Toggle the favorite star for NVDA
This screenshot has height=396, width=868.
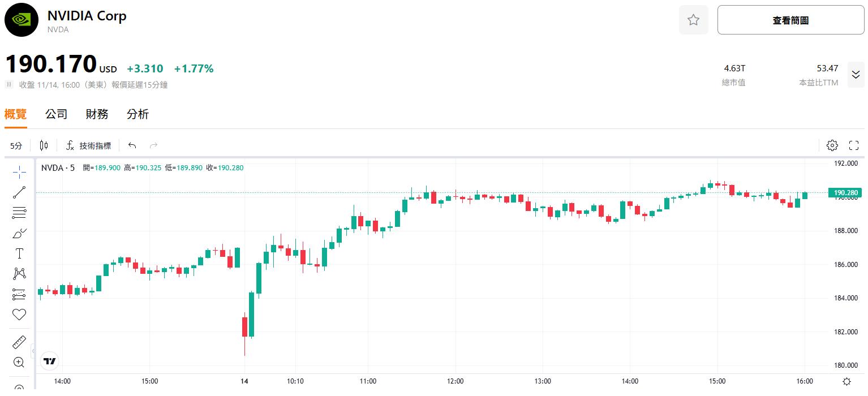693,20
